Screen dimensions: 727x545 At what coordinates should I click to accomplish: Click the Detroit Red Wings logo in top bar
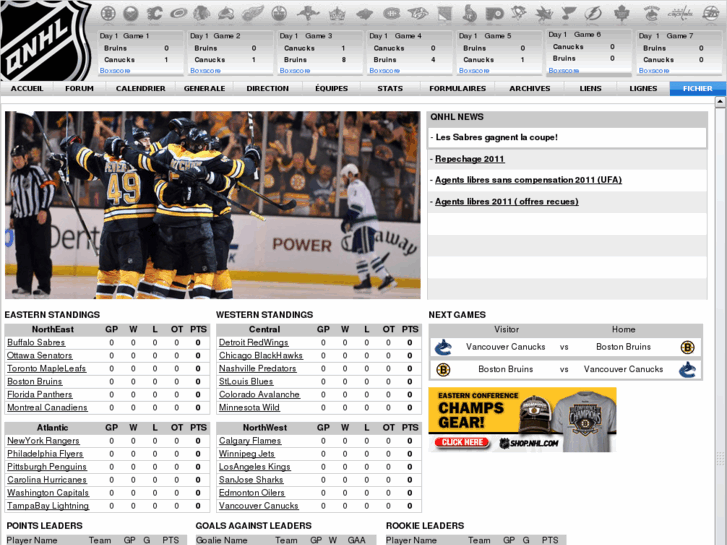point(253,13)
